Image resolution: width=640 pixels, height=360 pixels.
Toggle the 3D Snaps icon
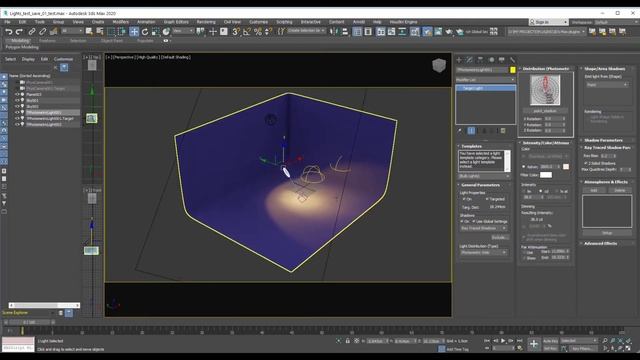coord(236,31)
